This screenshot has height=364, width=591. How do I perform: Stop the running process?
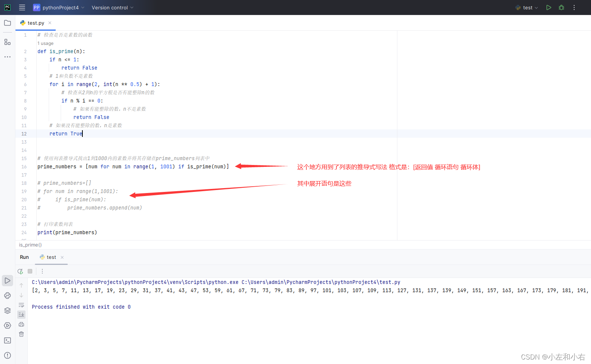(30, 271)
